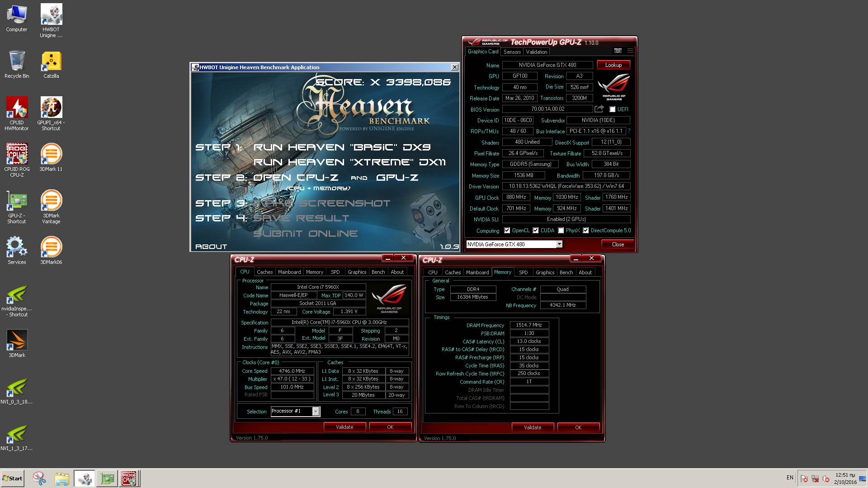Click the Start button

12,478
